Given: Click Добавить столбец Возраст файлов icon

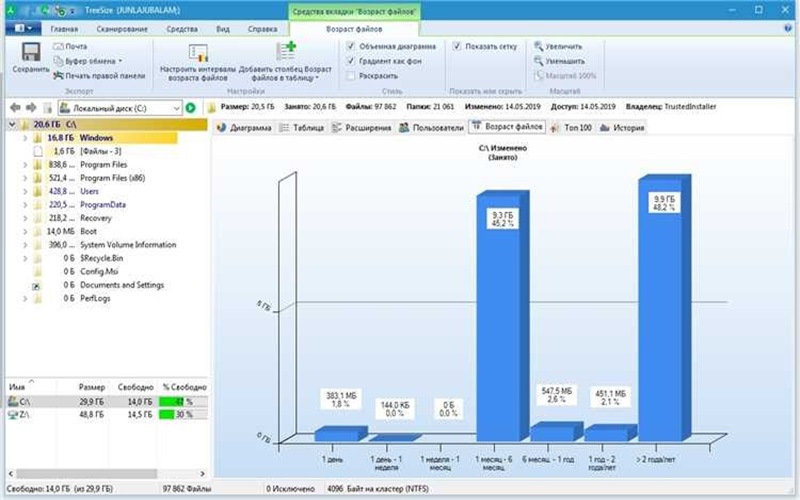Looking at the screenshot, I should point(285,50).
